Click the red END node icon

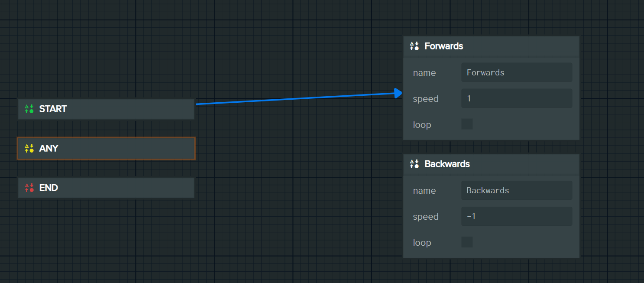29,188
